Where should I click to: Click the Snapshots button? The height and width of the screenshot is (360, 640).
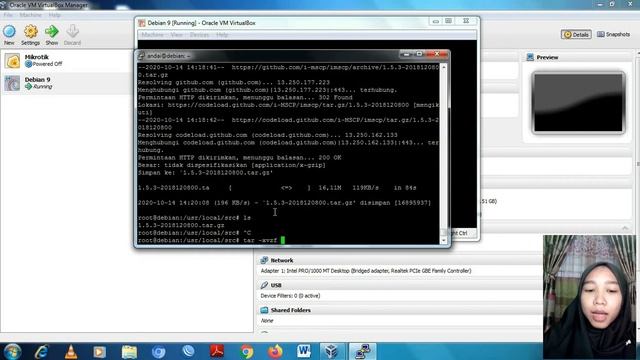coord(613,35)
